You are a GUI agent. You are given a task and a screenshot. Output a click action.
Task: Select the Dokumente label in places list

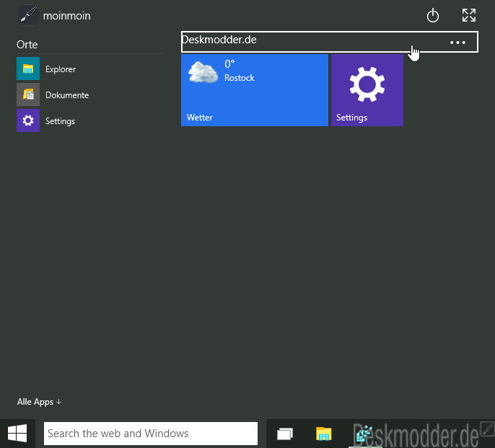[67, 95]
